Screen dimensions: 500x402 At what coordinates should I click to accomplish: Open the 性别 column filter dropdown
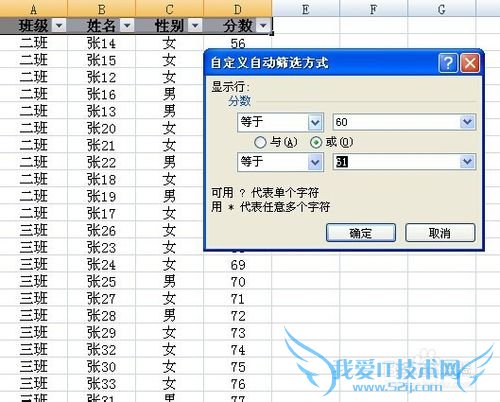(x=195, y=25)
